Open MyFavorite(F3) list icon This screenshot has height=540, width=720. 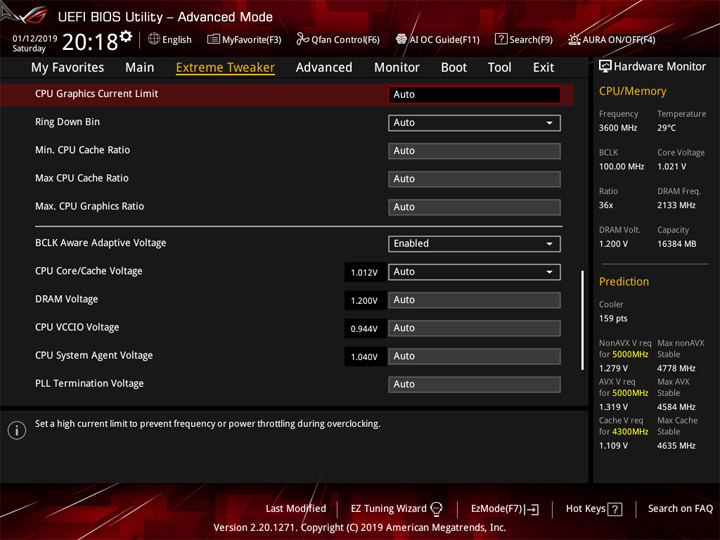pos(213,39)
